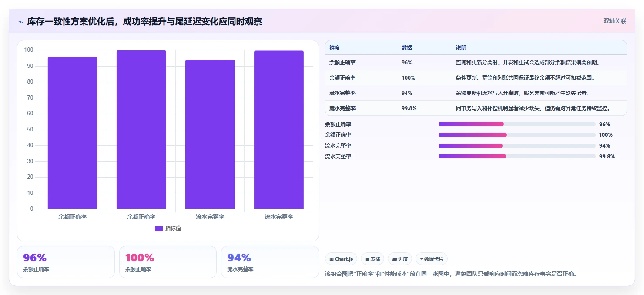
Task: Click the 100 label on the y-axis
Action: point(29,50)
